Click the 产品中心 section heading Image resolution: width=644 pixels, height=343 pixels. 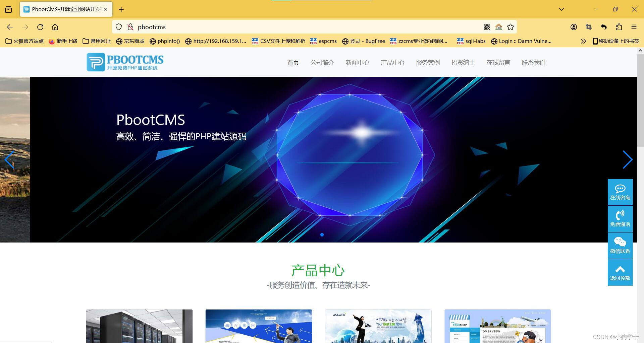pyautogui.click(x=318, y=270)
